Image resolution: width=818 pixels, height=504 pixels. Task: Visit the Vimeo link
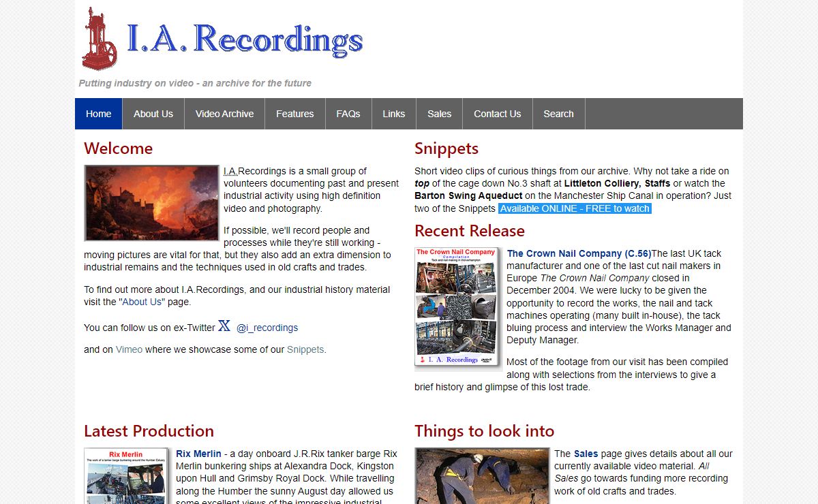tap(130, 349)
